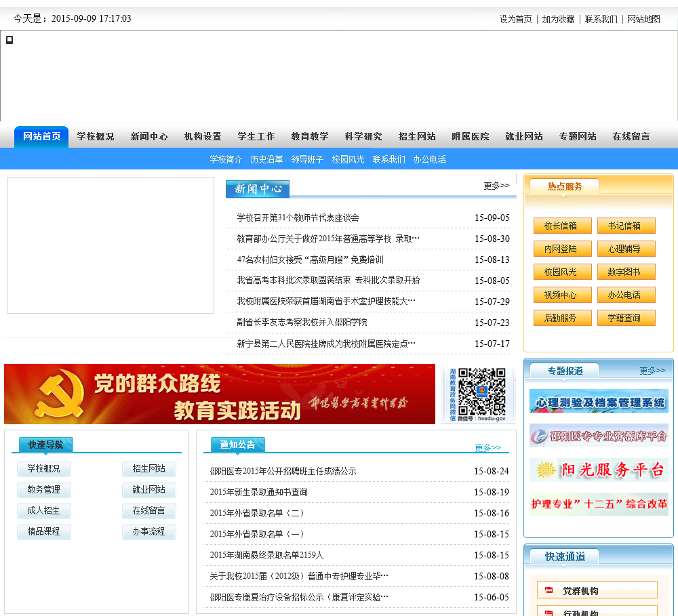Go to 新闻中心 in navigation bar
678x616 pixels.
(x=149, y=137)
